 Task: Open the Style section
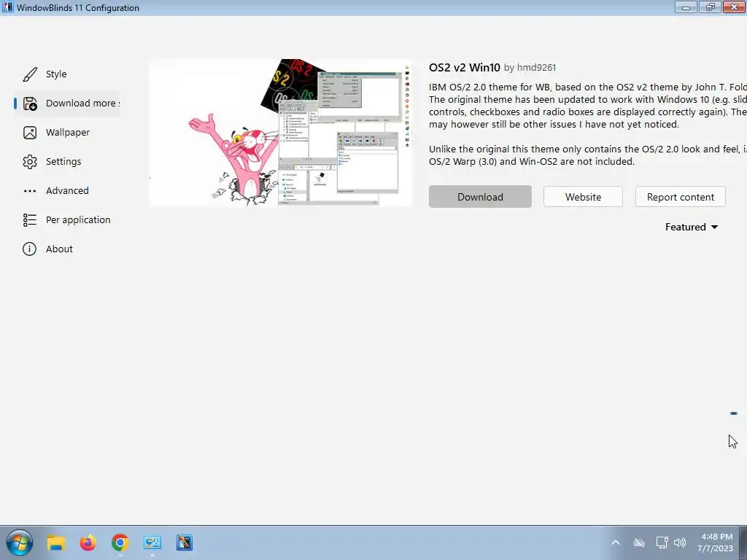[x=66, y=74]
